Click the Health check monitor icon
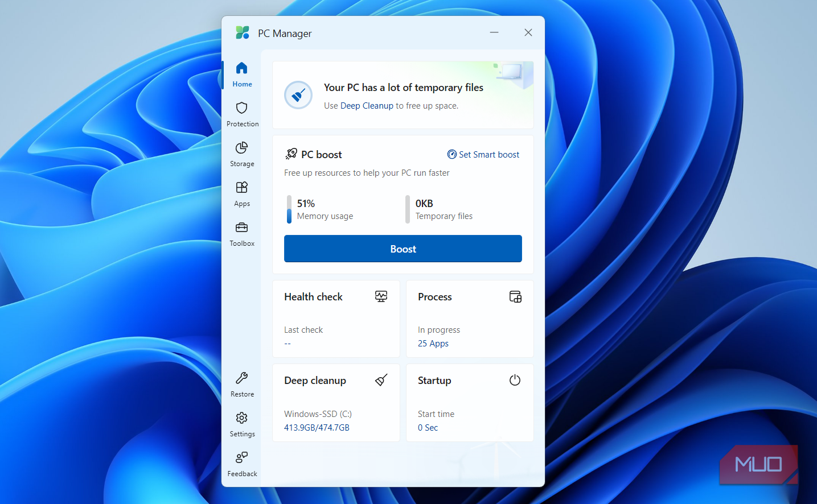This screenshot has width=817, height=504. (381, 296)
